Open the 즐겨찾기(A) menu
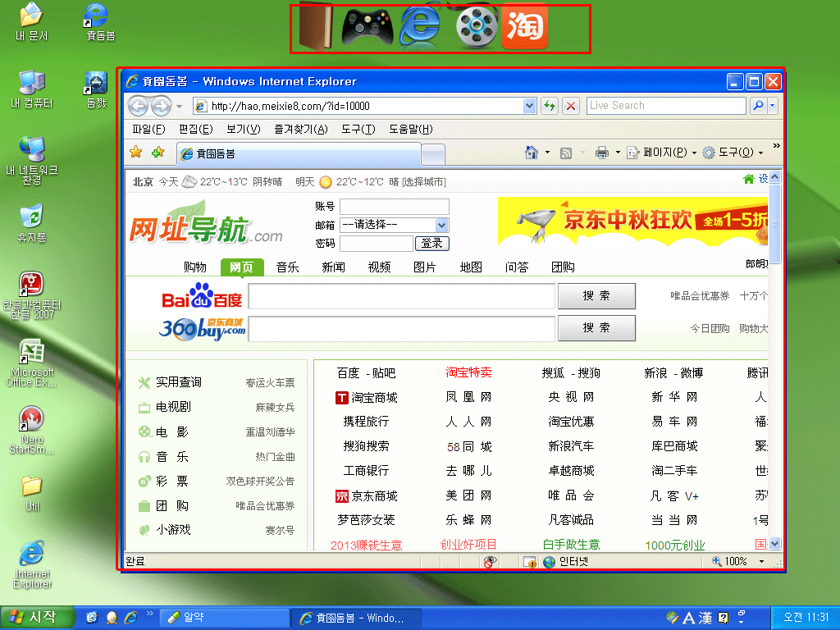Screen dimensions: 840x630 coord(300,130)
